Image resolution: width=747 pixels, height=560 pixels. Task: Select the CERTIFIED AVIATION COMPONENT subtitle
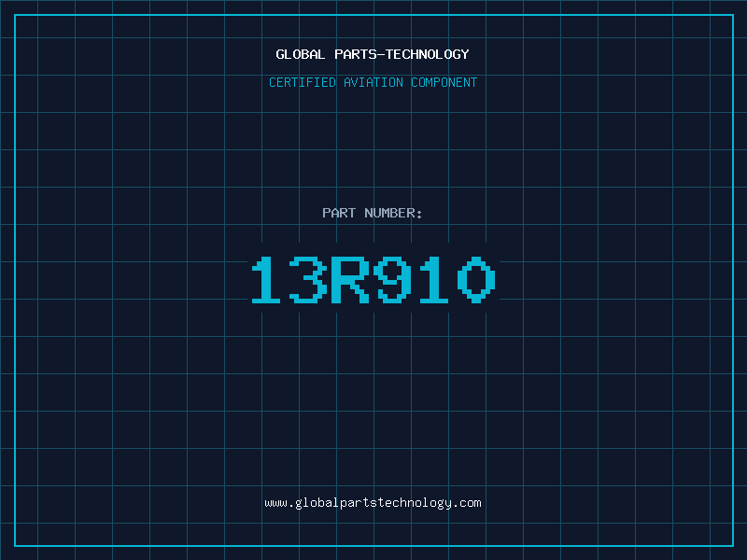[373, 82]
